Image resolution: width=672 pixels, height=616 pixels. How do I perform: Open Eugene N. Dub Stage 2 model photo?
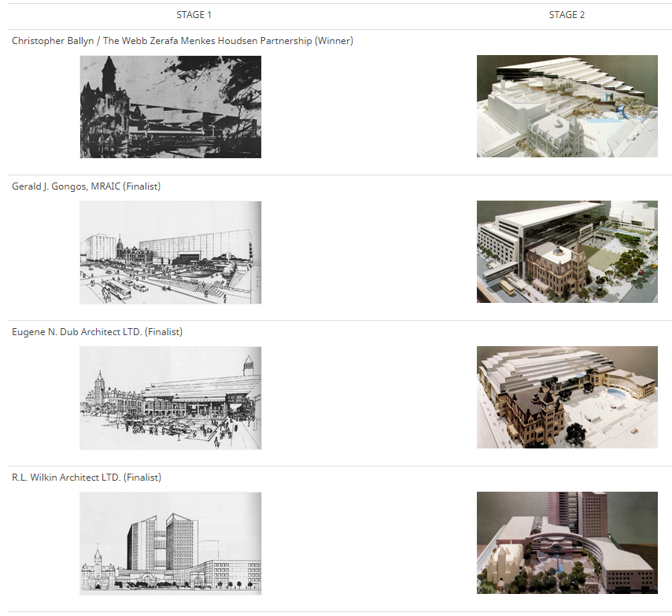(x=567, y=397)
